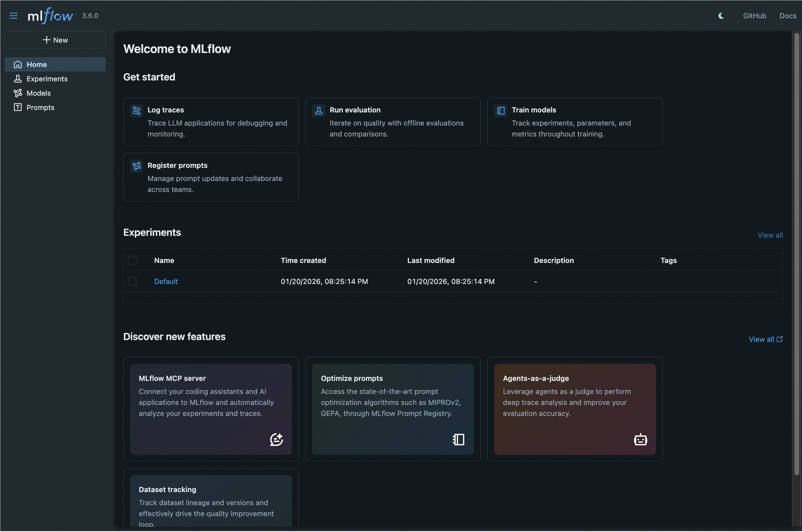This screenshot has height=532, width=802.
Task: Click the page vertical scrollbar
Action: pyautogui.click(x=796, y=254)
